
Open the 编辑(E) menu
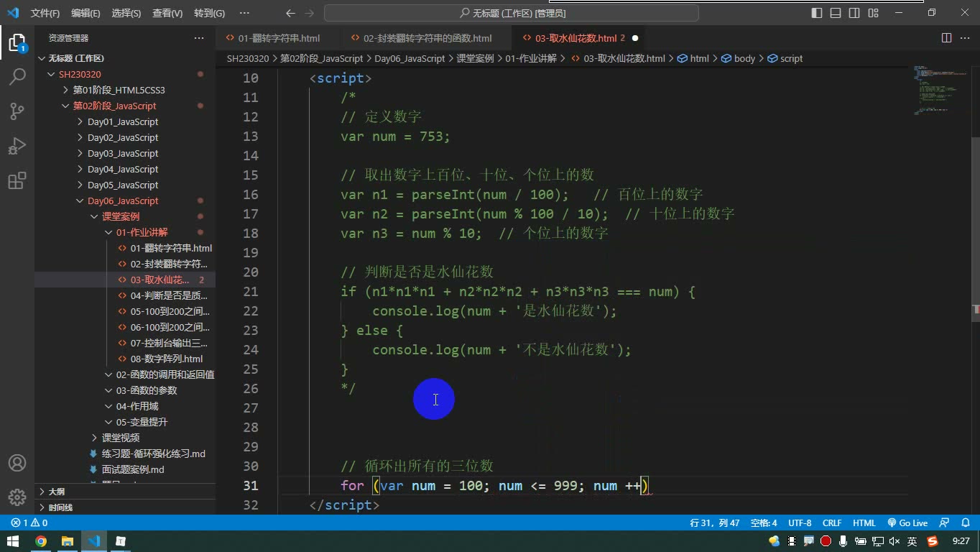[x=85, y=13]
